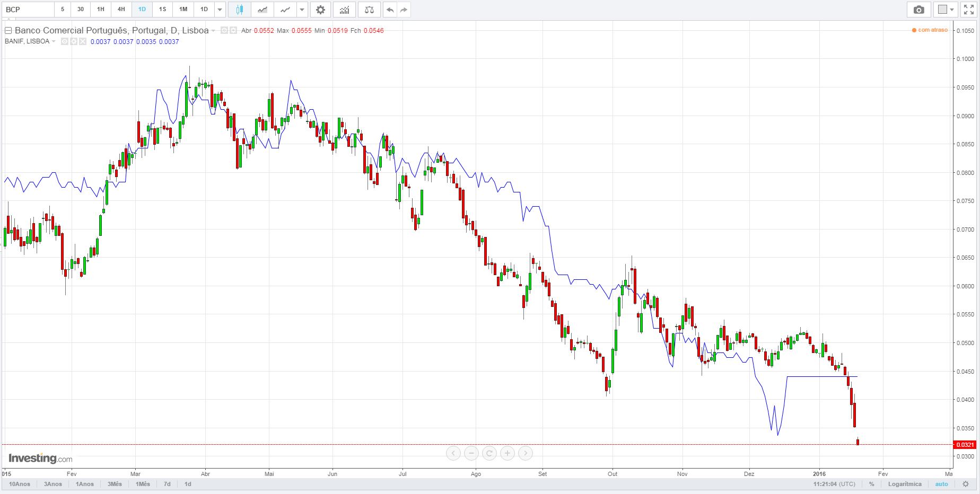Viewport: 980px width, 494px height.
Task: Click the BCP symbol input field
Action: tap(28, 10)
